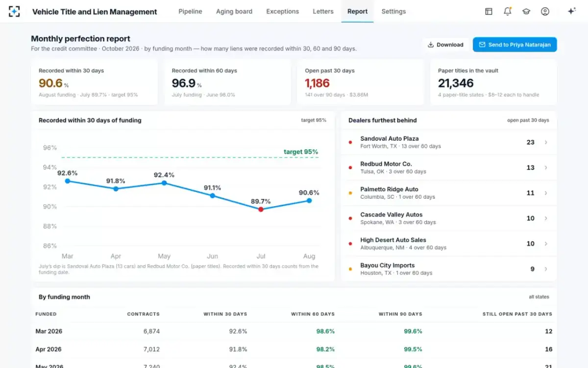
Task: Click the Vehicle Title and Lien Management title
Action: [95, 12]
